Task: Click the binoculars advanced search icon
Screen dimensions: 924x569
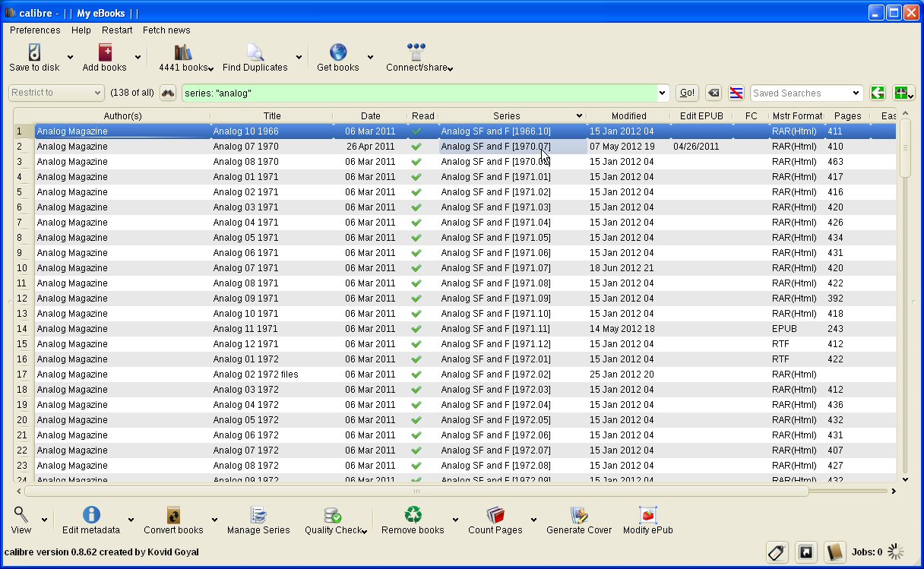Action: (168, 93)
